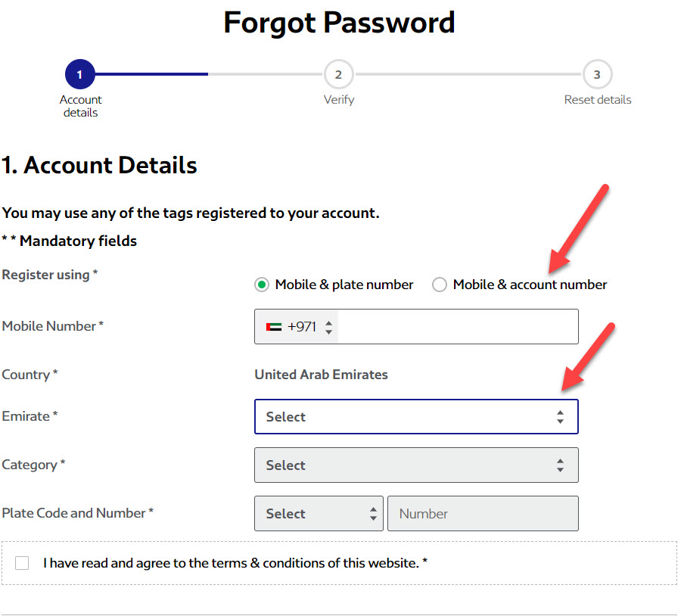
Task: Tick the terms & conditions checkbox
Action: (22, 563)
